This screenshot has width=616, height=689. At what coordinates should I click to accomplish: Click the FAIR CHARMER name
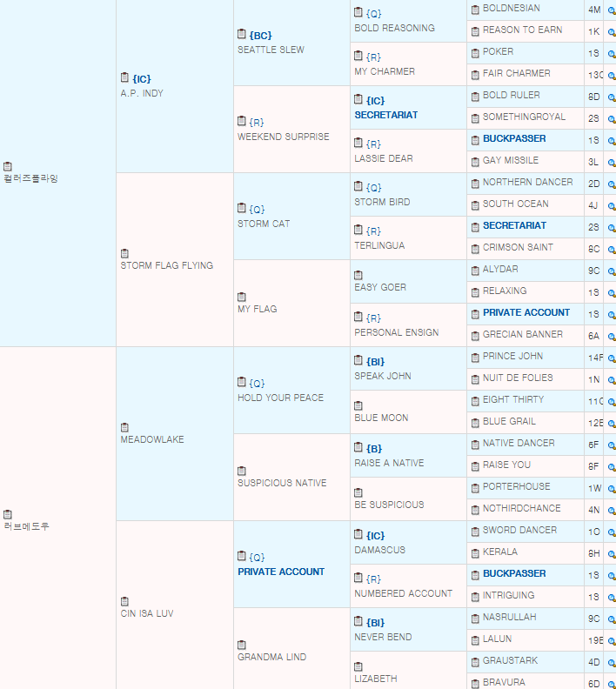(516, 73)
